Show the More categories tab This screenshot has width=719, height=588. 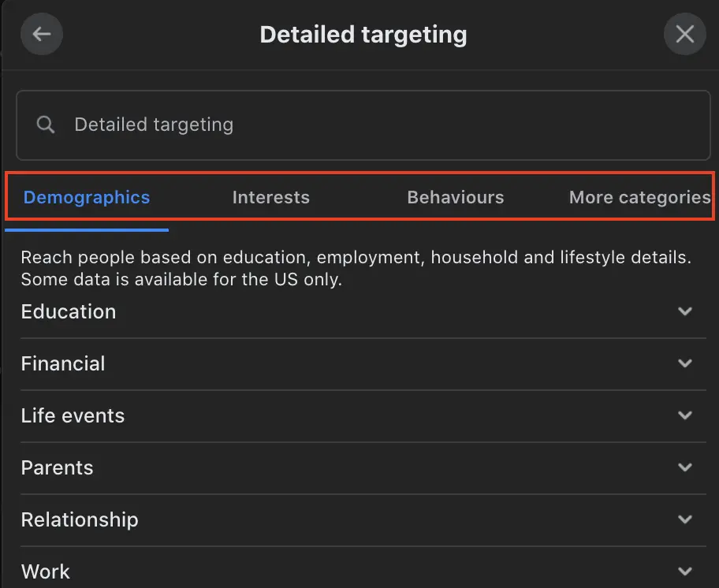point(639,197)
